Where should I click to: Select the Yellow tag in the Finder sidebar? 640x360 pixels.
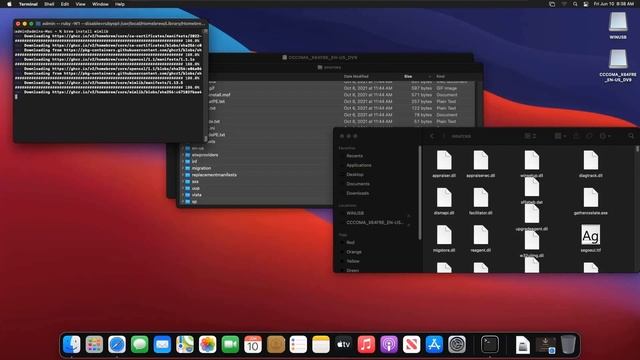pyautogui.click(x=353, y=261)
